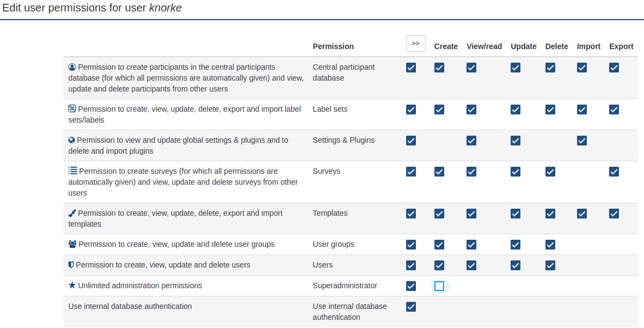This screenshot has height=328, width=644.
Task: Disable User groups View/read permission
Action: pos(471,245)
